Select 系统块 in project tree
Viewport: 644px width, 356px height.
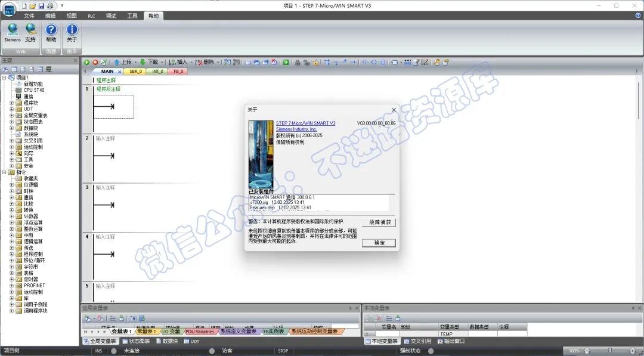[x=30, y=134]
